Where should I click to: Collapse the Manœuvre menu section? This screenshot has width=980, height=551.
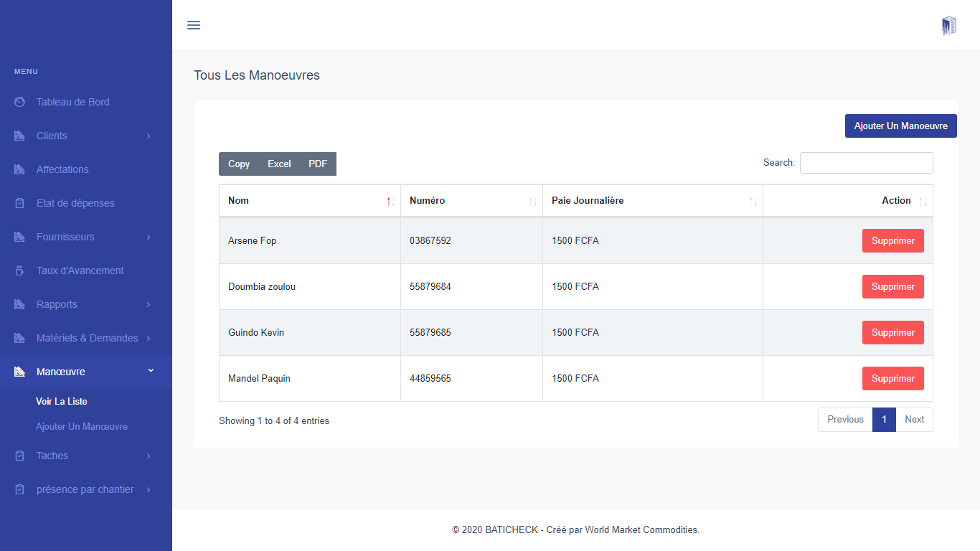150,371
